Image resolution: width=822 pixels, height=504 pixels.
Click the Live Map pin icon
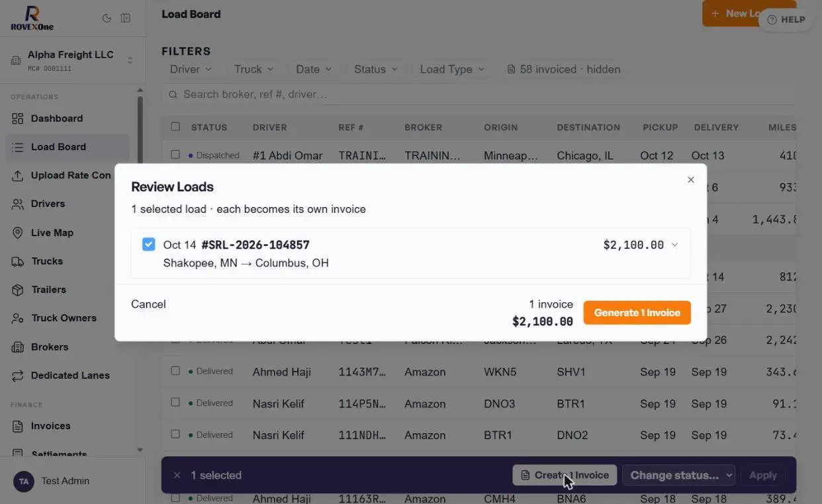18,233
